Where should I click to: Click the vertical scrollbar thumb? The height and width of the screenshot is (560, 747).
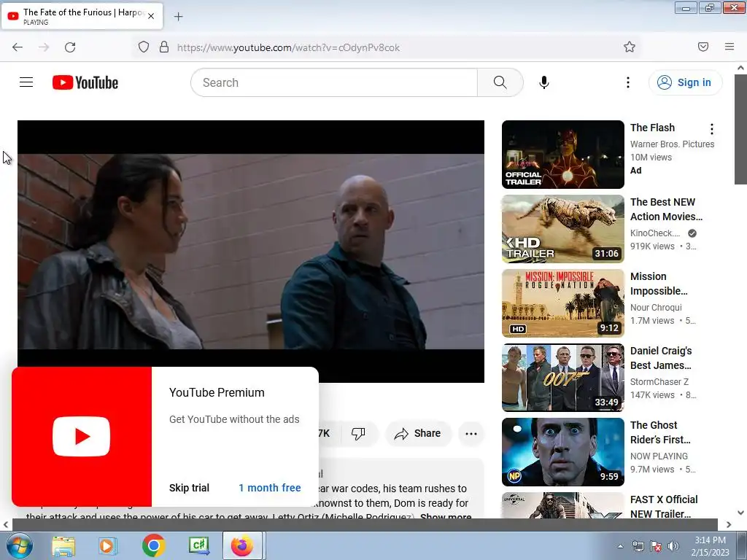coord(740,130)
